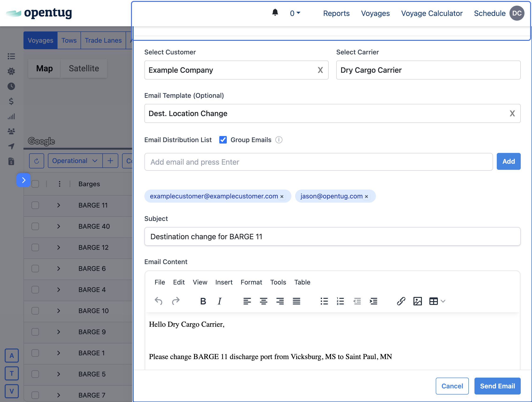Viewport: 532px width, 402px height.
Task: Uncheck the Group Emails checkbox
Action: (x=223, y=140)
